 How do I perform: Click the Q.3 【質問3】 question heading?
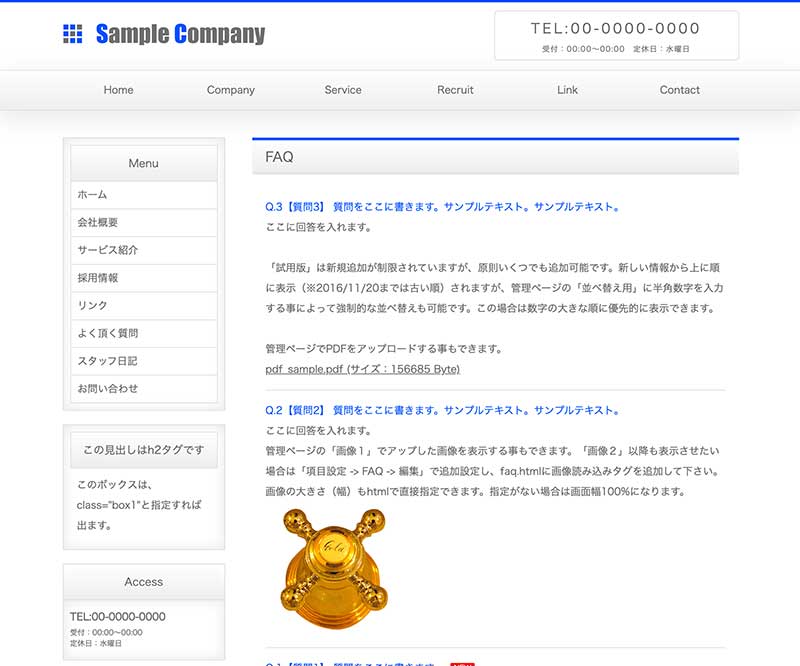442,207
